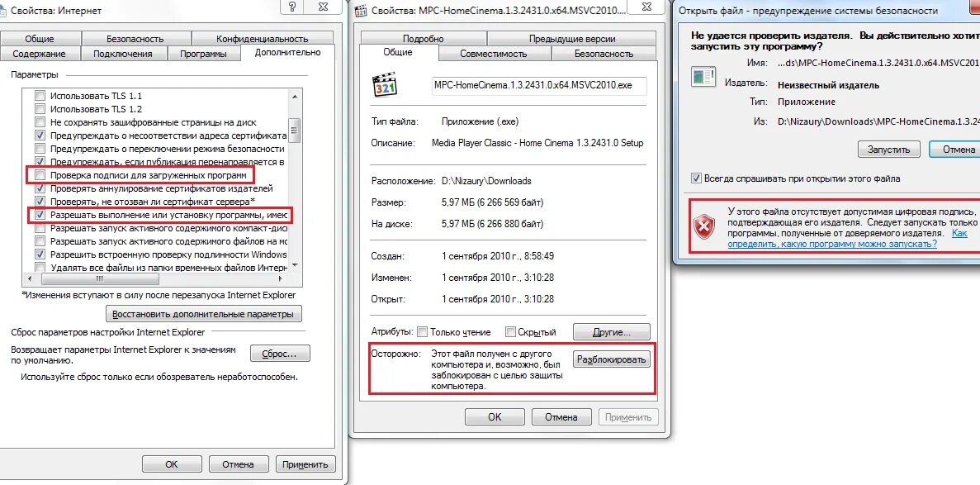Check the 'Только чтение' attribute
Screen dimensions: 980x485
click(423, 331)
